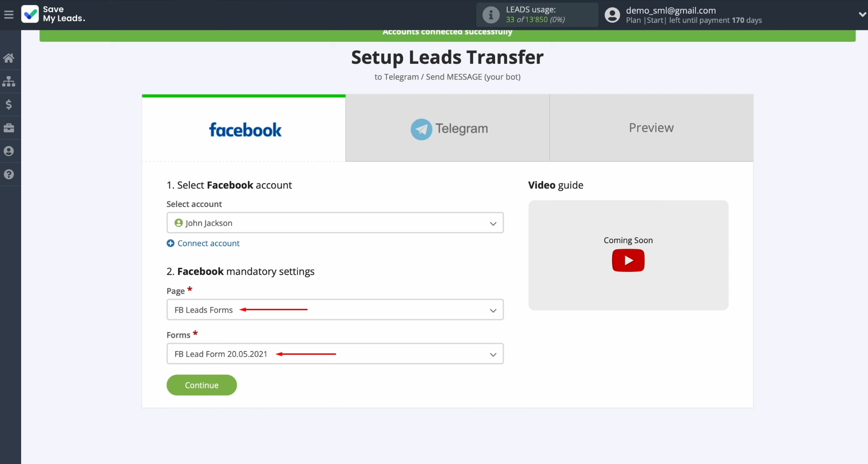Click the plan info text 170 days
Image resolution: width=868 pixels, height=464 pixels.
click(x=693, y=20)
